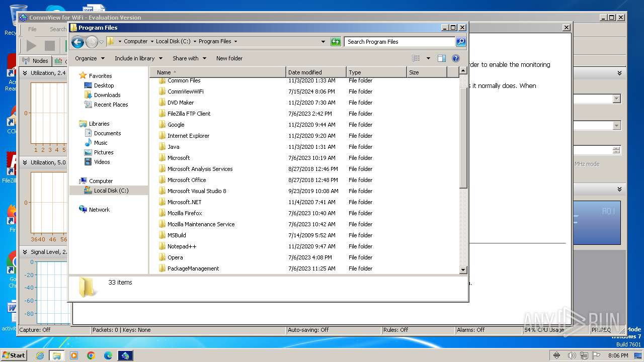This screenshot has height=362, width=644.
Task: Open recent pages dropdown next to navigation arrows
Action: click(x=101, y=42)
